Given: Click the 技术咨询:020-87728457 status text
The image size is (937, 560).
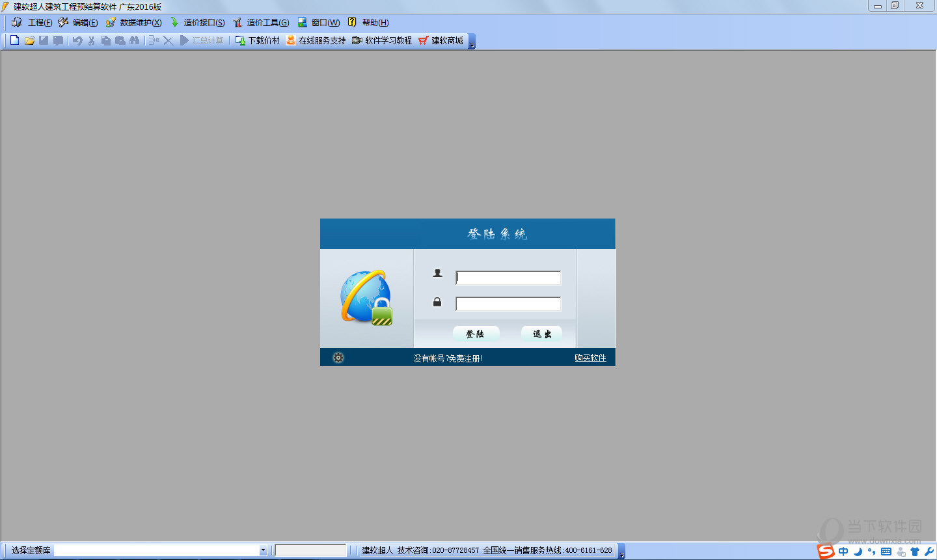Looking at the screenshot, I should 438,550.
